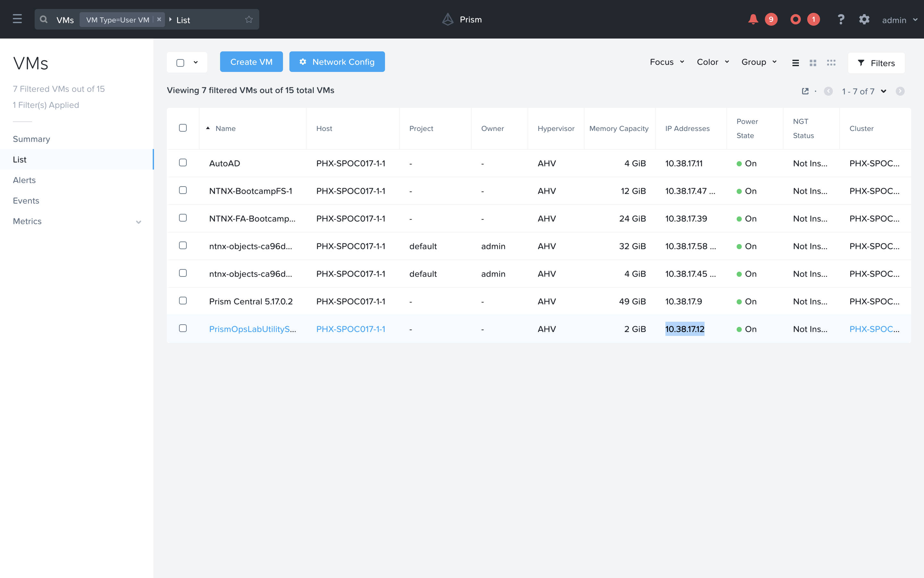Sort by the Memory Capacity column
Viewport: 924px width, 578px height.
tap(619, 128)
